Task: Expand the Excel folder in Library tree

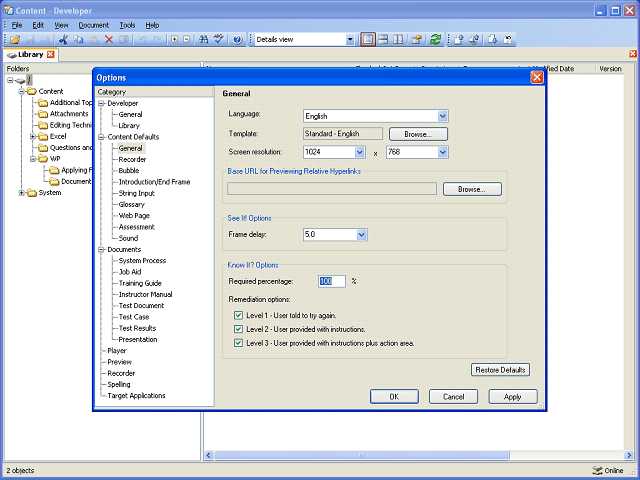Action: 33,137
